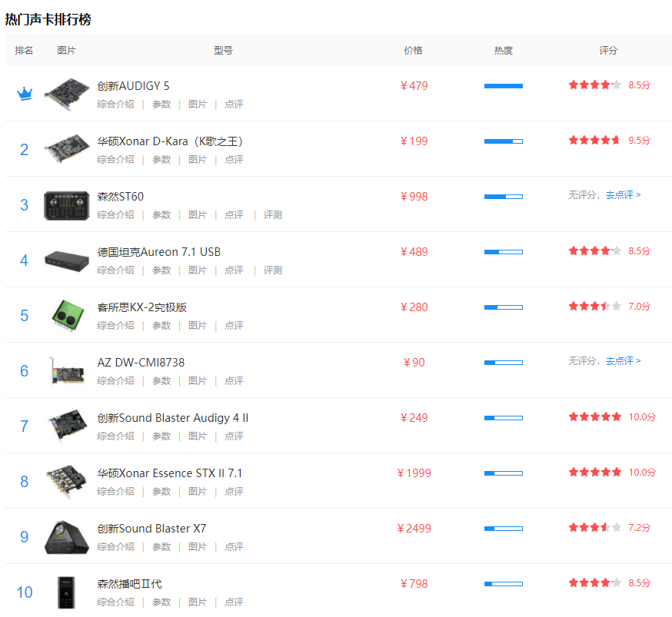Click the 创新Sound Blaster X7 product image

67,536
